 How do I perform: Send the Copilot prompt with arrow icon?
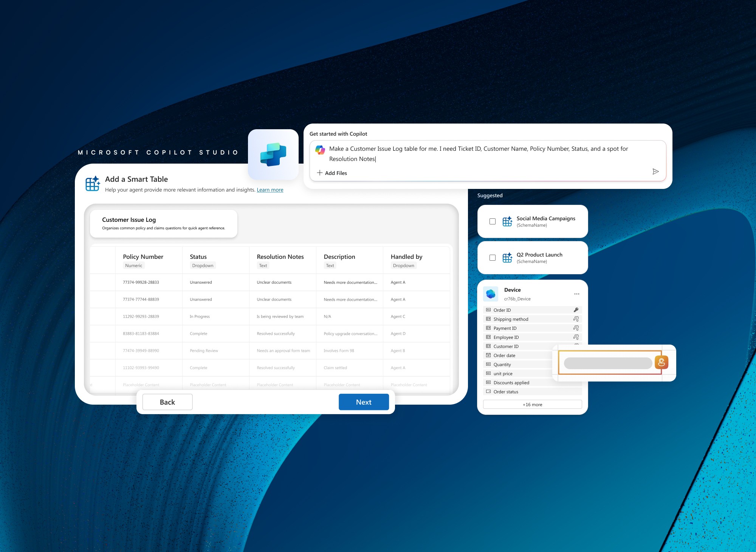655,172
